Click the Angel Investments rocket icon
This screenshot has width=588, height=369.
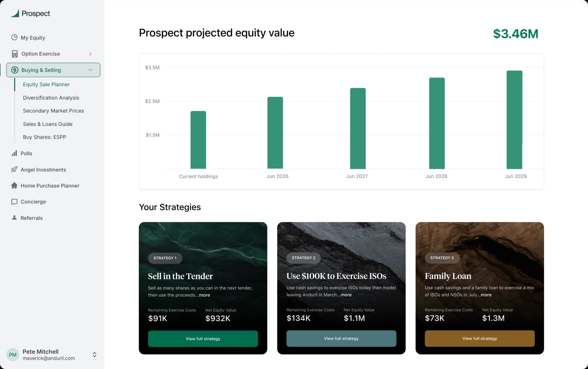click(14, 170)
